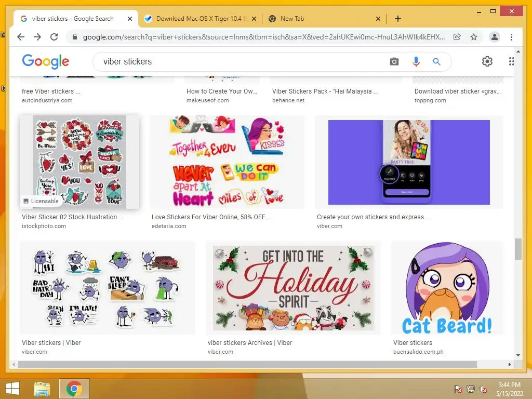Image resolution: width=532 pixels, height=399 pixels.
Task: Click the scroll down arrow
Action: click(518, 355)
